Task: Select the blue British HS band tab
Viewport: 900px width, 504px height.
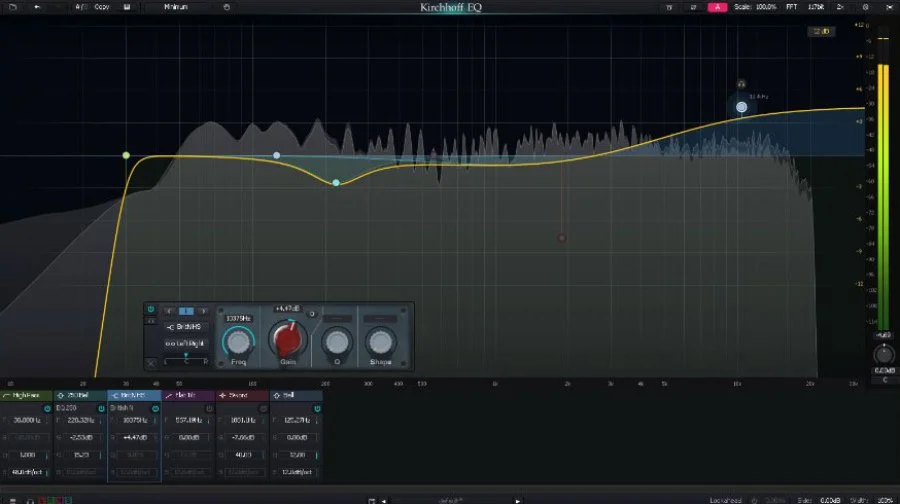Action: point(134,396)
